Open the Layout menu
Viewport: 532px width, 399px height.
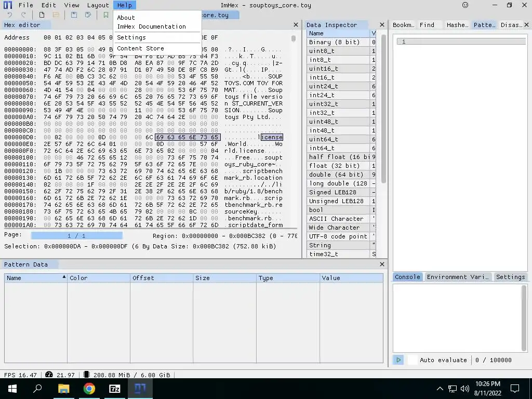pyautogui.click(x=98, y=5)
